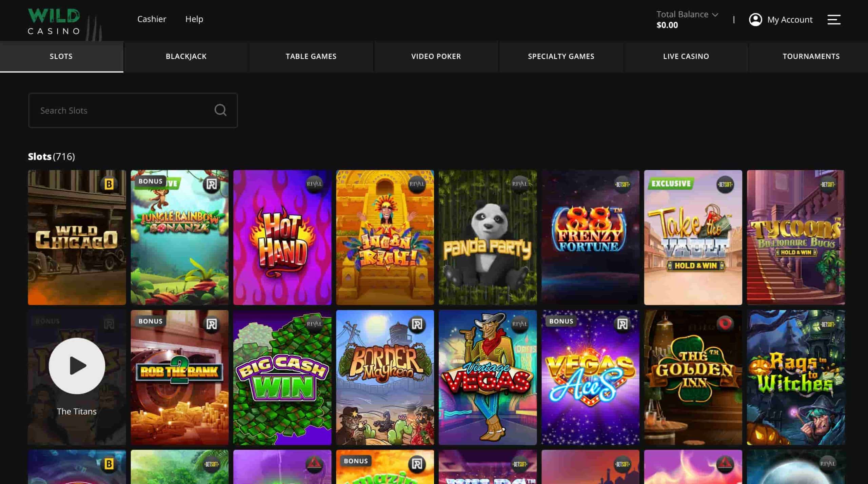Image resolution: width=868 pixels, height=484 pixels.
Task: Click the Betsoft badge on Rags to Witches
Action: (828, 324)
